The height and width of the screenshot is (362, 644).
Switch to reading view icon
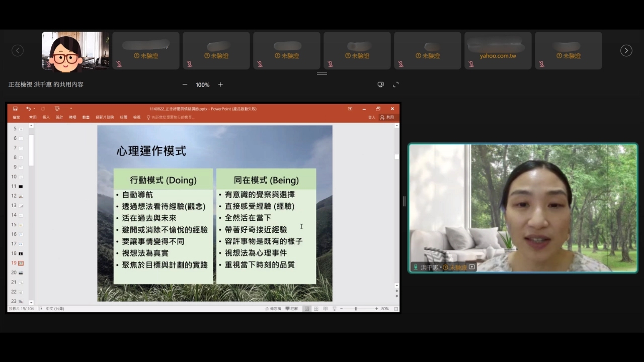click(x=326, y=309)
